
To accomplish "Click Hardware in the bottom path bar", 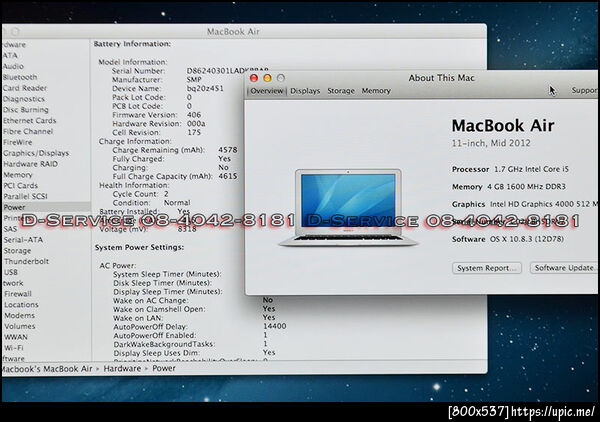I will point(122,368).
